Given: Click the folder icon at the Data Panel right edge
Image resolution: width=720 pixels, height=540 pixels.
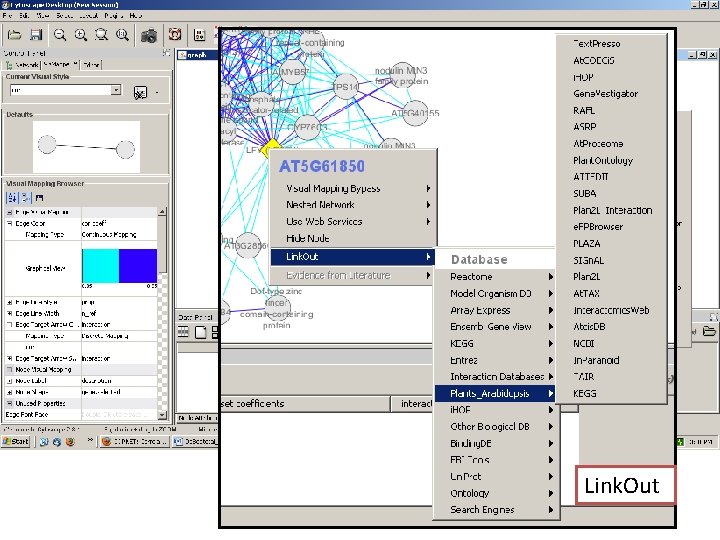Looking at the screenshot, I should click(x=709, y=331).
